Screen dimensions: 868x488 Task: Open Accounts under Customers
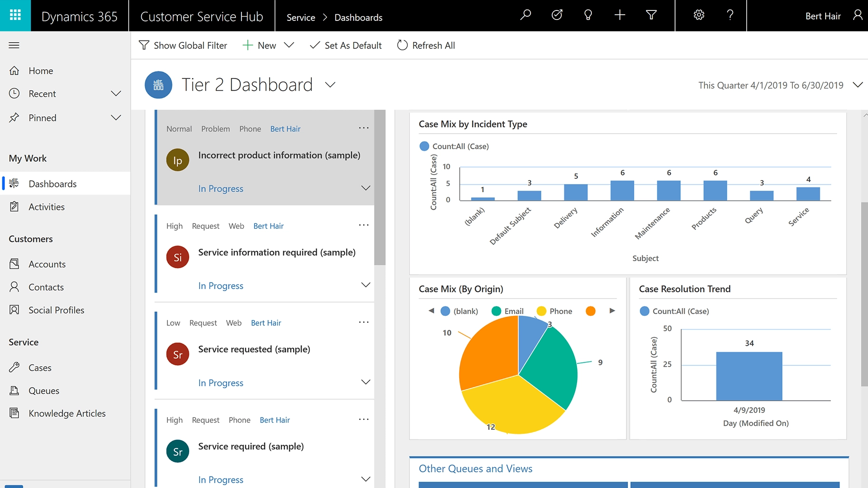pyautogui.click(x=46, y=264)
